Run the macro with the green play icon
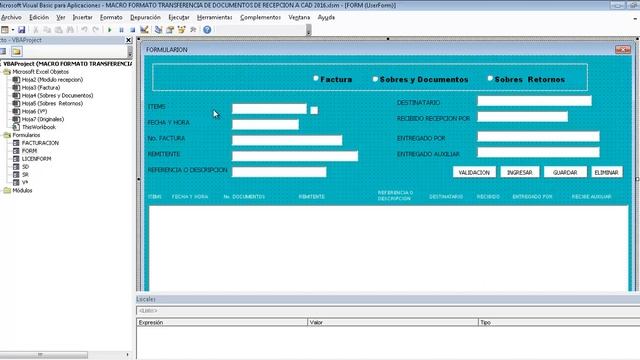 109,30
